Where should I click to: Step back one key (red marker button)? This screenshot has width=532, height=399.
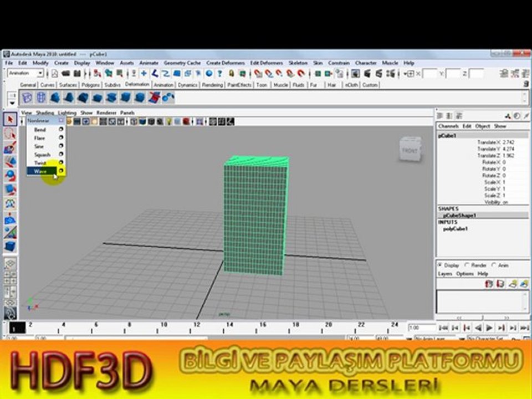point(467,328)
